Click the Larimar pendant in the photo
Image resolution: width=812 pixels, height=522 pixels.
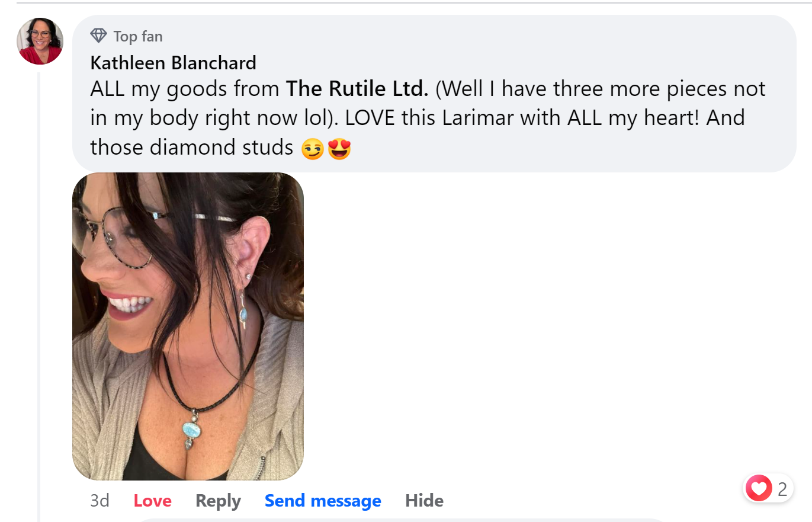click(192, 431)
